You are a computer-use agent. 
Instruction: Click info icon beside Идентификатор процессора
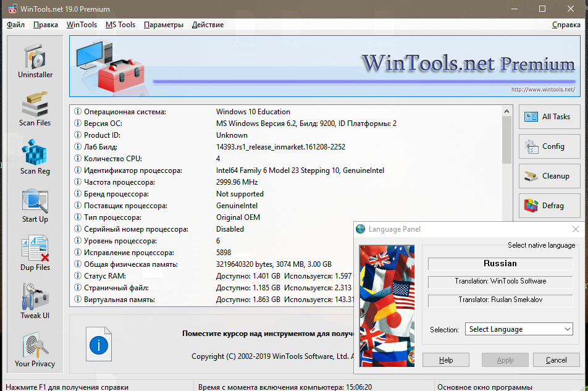coord(78,170)
